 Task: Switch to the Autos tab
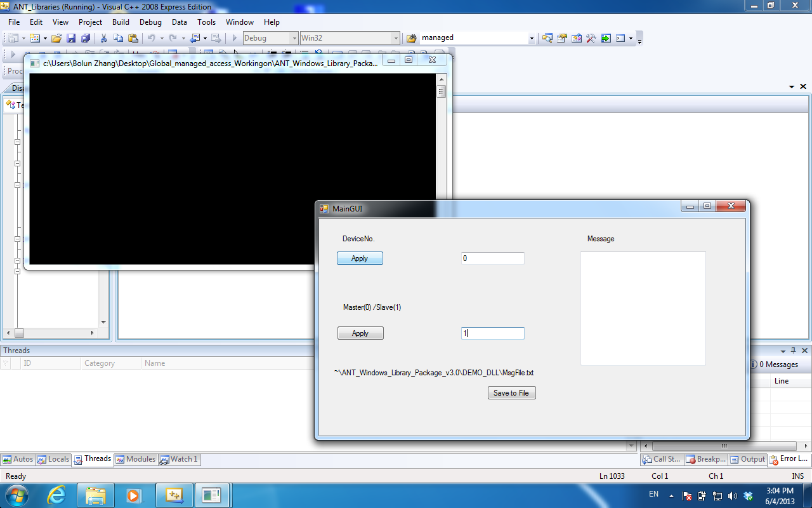pyautogui.click(x=18, y=459)
